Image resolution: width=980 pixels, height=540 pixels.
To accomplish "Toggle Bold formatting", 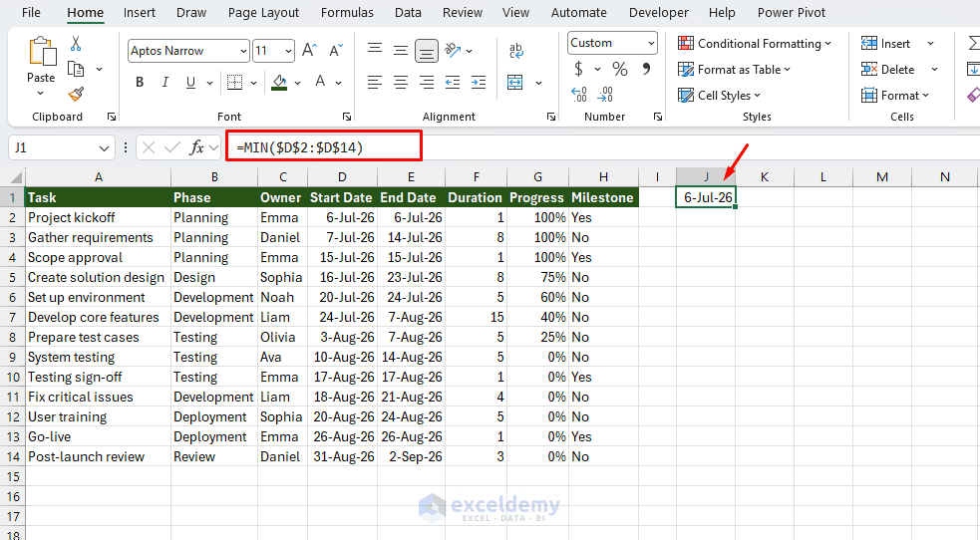I will pos(140,82).
